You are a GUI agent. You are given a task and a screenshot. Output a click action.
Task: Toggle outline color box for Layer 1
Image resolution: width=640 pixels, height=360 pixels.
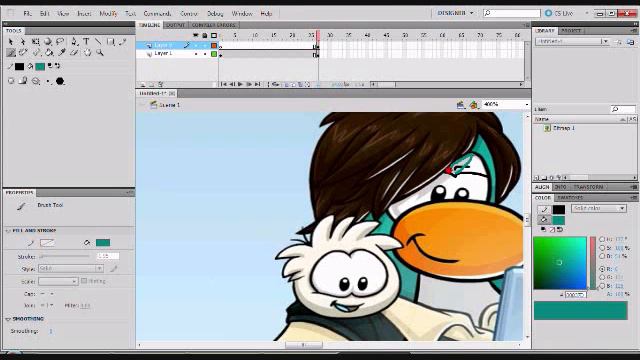point(214,54)
